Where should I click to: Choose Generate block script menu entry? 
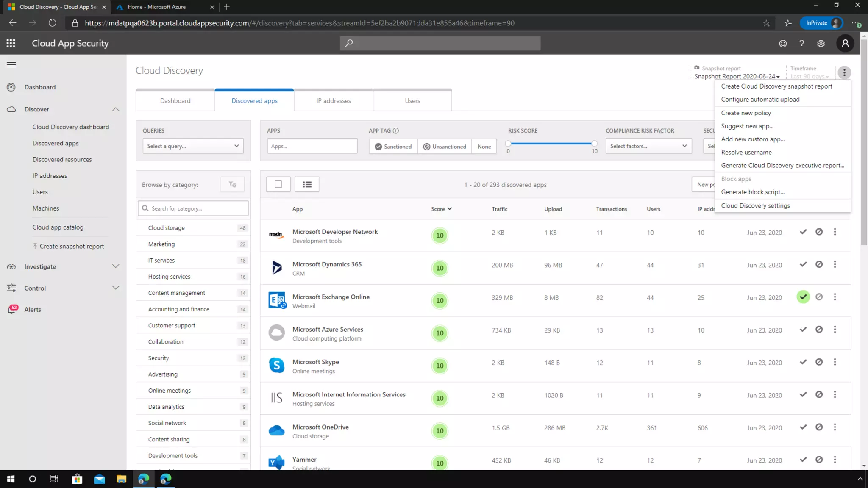(753, 192)
